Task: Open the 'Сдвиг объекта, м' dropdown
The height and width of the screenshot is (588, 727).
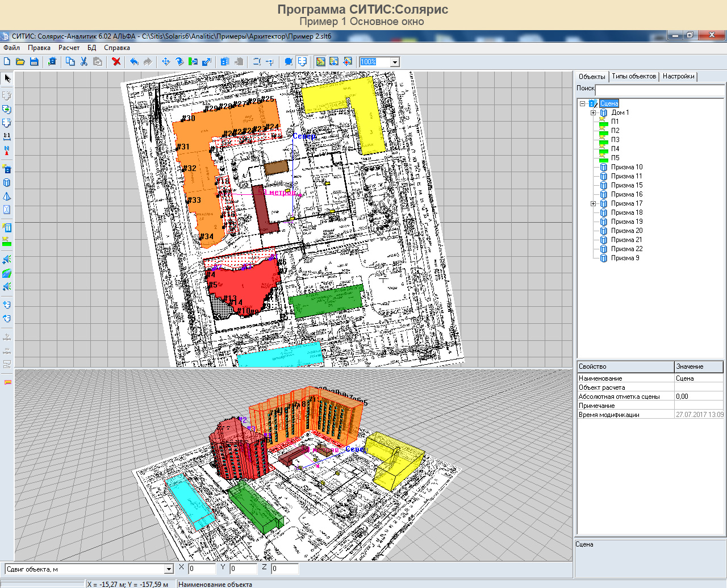Action: [x=169, y=569]
